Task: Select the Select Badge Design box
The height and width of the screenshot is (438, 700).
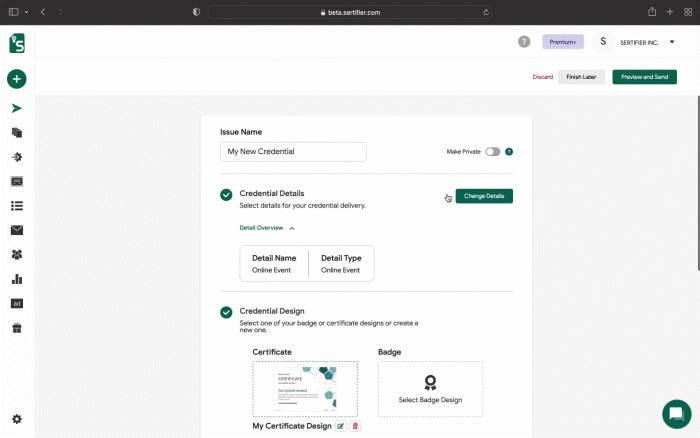Action: point(430,389)
